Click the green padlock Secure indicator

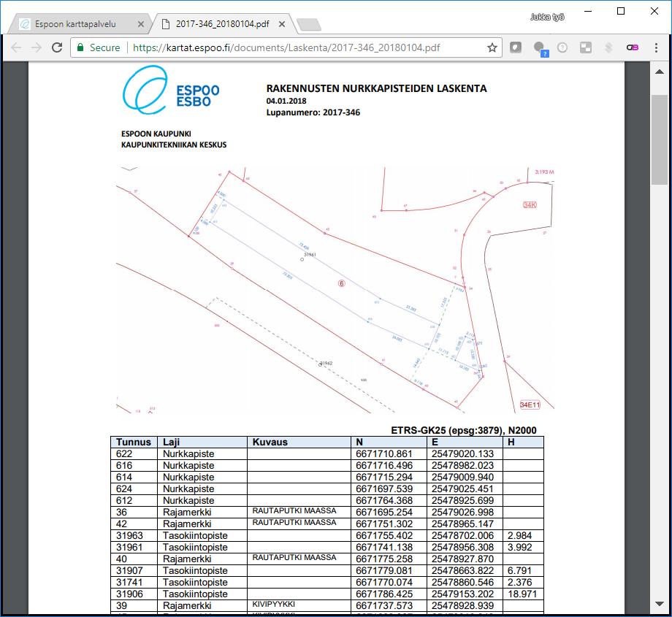(98, 47)
